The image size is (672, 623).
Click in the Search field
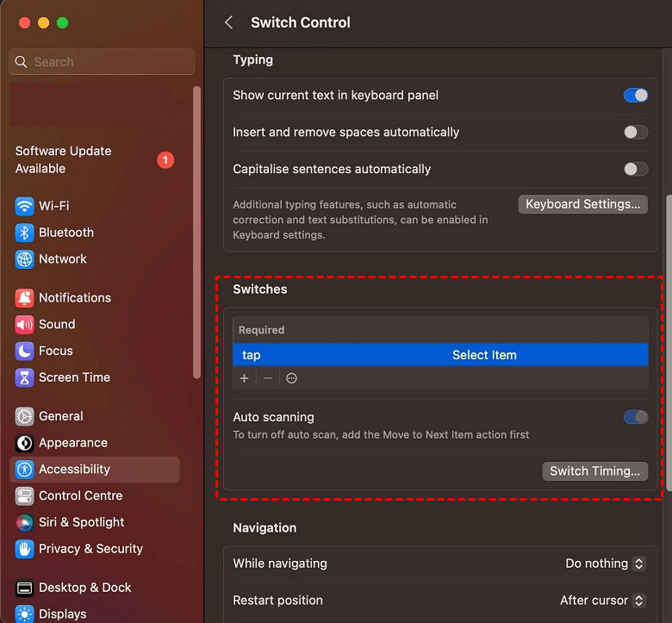pos(102,62)
